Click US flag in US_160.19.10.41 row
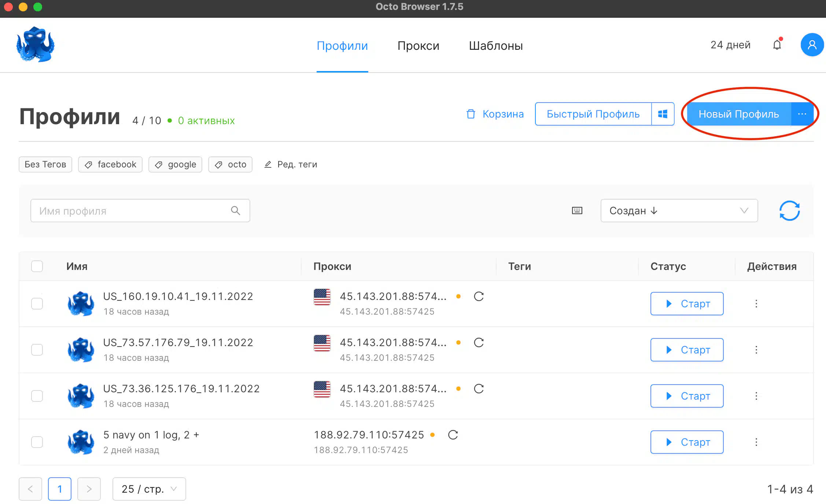Viewport: 826px width, 504px height. (x=322, y=297)
